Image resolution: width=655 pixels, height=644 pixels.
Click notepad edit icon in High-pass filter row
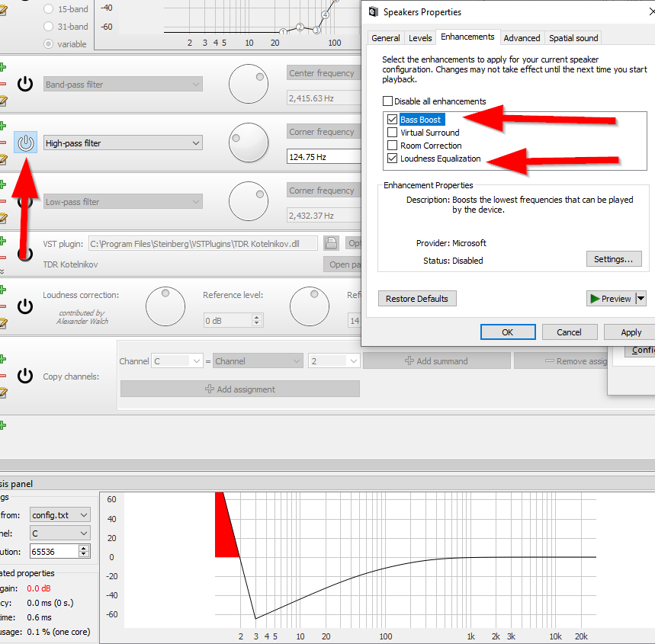click(x=3, y=159)
